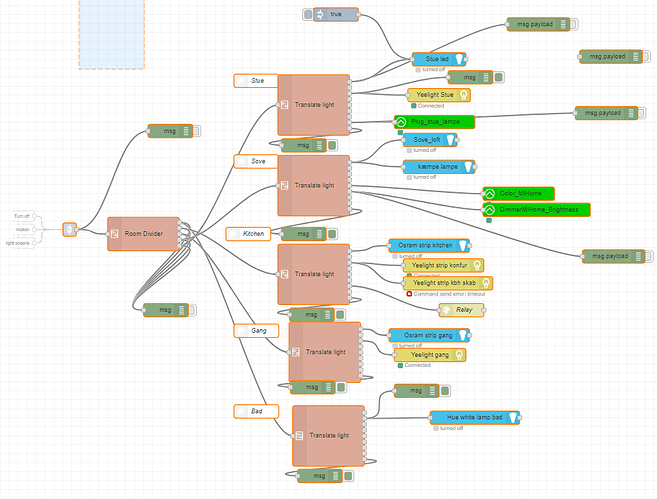
Task: Select the Kitchen comment node
Action: 248,234
